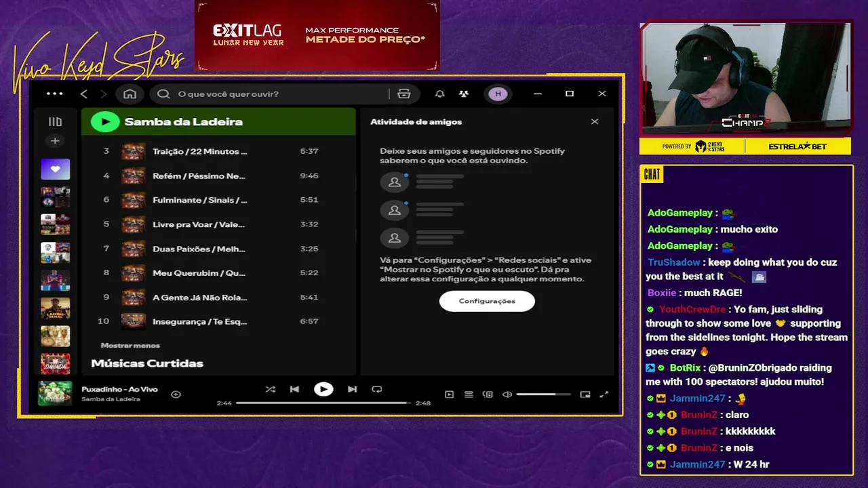868x488 pixels.
Task: Click chat username TruShadow
Action: pos(674,262)
